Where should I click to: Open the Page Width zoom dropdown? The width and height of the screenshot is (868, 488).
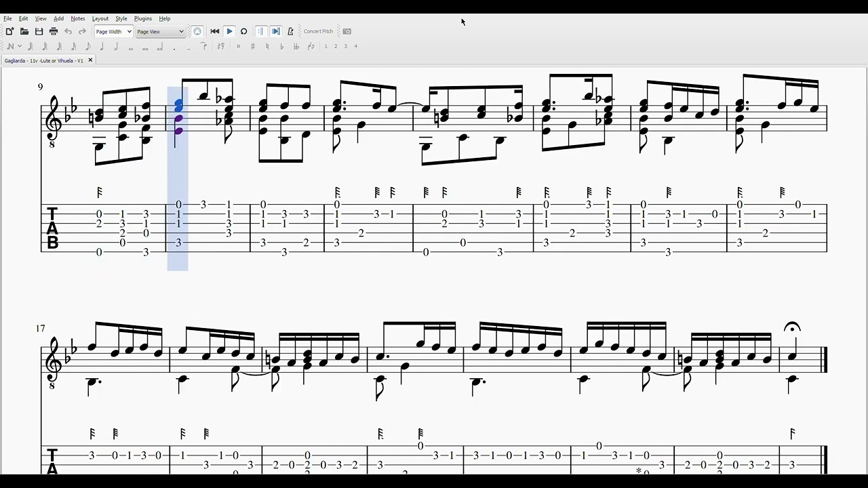click(113, 31)
